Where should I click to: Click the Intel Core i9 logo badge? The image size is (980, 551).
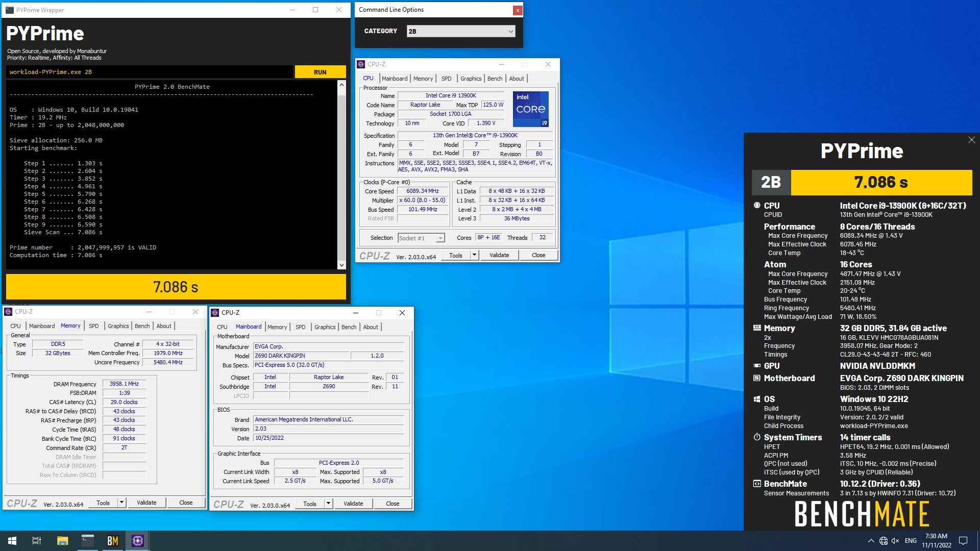531,109
